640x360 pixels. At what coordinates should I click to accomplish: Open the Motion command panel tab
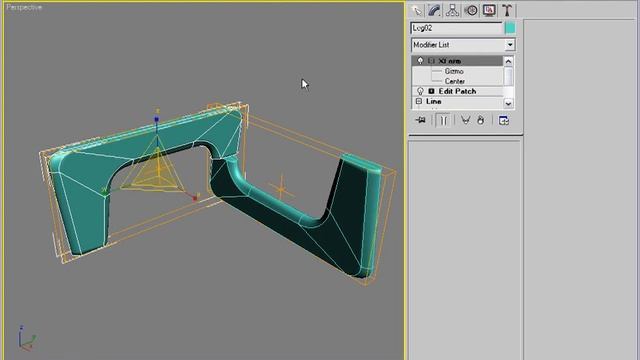(x=471, y=10)
